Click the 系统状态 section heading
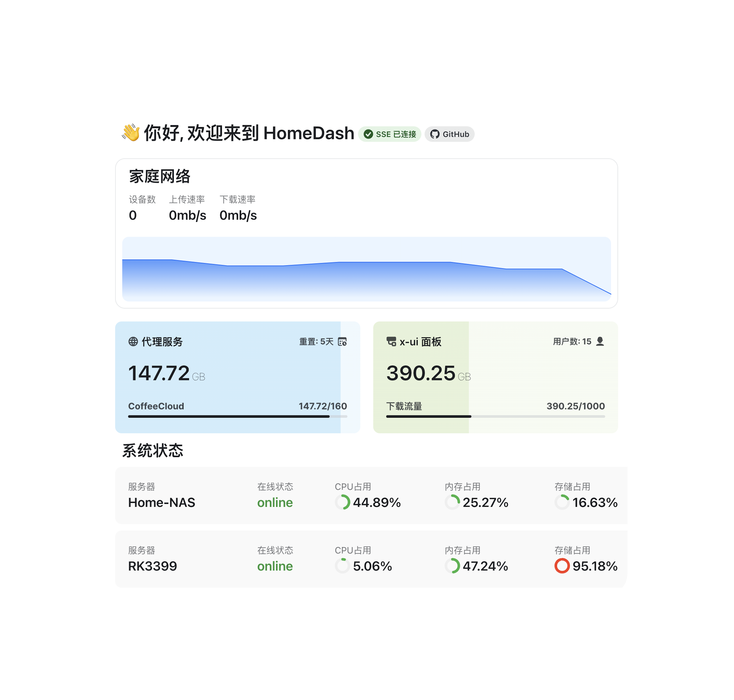 [x=153, y=451]
